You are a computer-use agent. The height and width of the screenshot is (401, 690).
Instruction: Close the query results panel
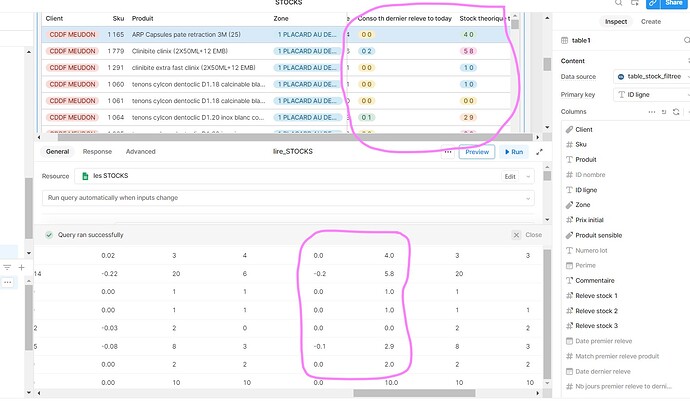click(x=527, y=235)
